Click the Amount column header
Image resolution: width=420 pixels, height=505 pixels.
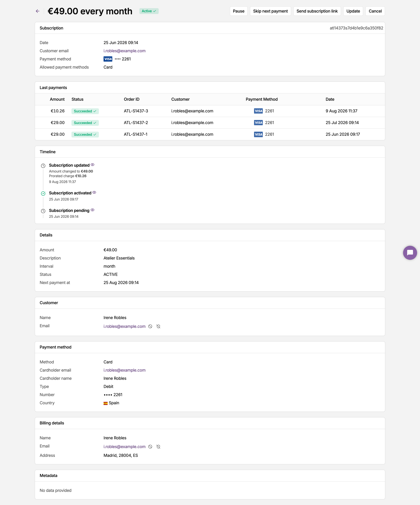click(x=57, y=99)
